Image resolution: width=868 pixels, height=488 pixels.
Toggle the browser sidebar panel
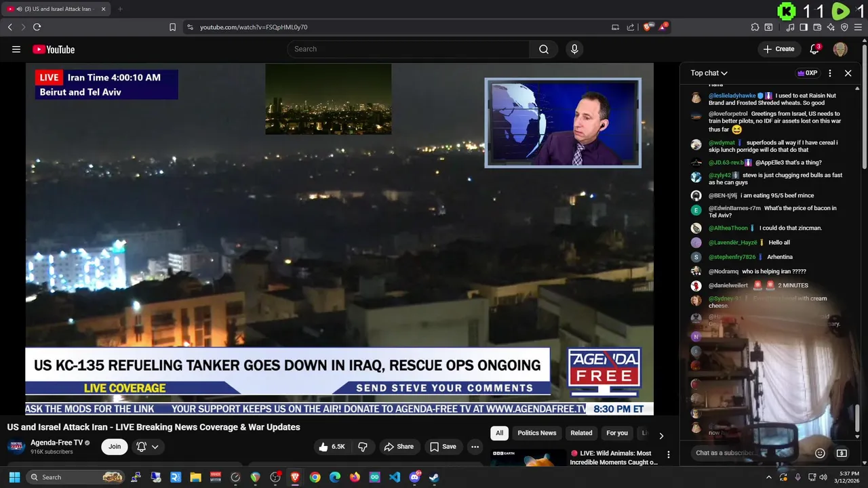coord(804,27)
